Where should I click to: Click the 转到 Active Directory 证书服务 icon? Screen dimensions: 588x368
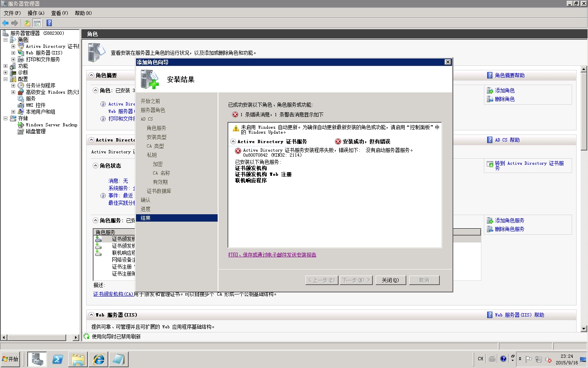click(490, 164)
